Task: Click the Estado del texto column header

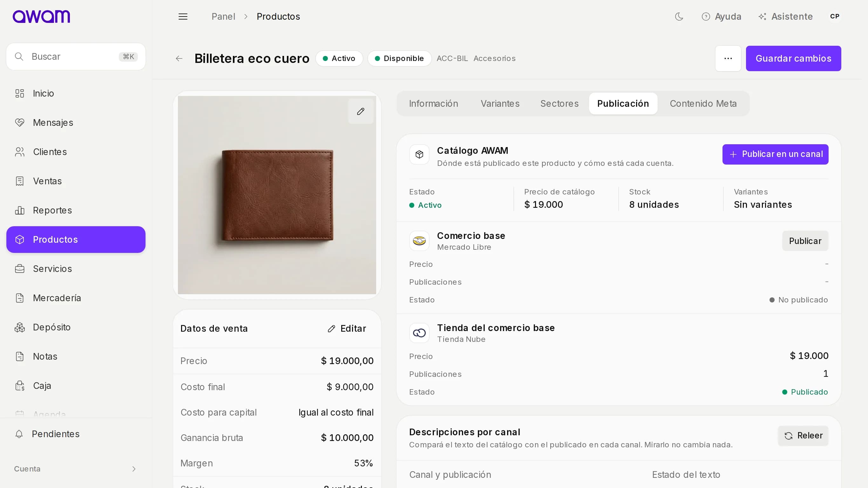Action: coord(686,475)
